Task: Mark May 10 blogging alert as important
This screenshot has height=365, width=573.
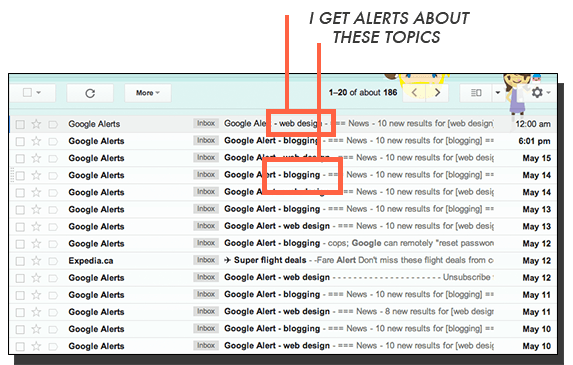Action: [x=53, y=330]
